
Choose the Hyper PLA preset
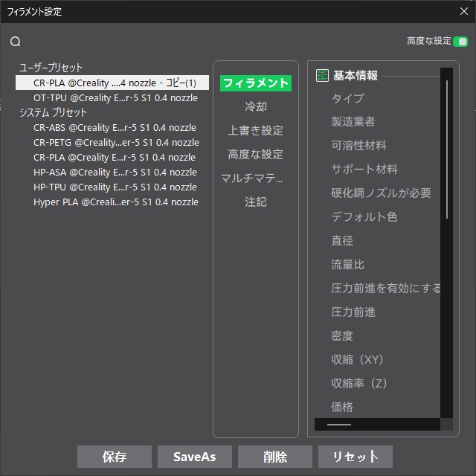(115, 202)
